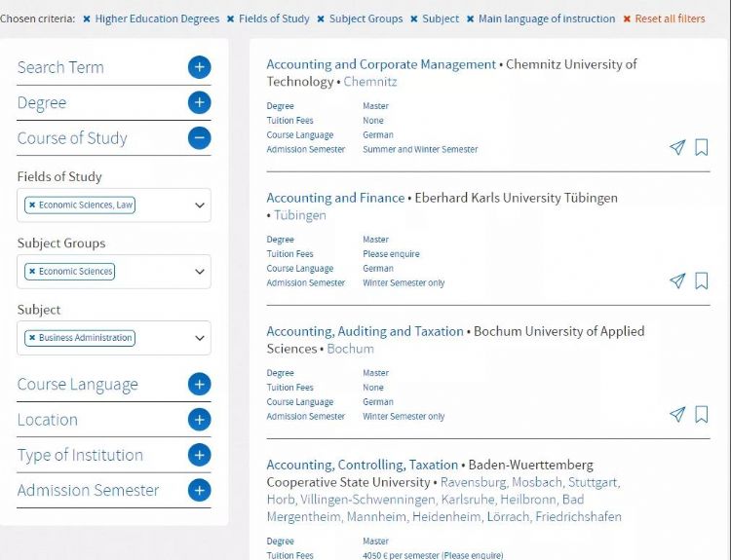
Task: Open the Subject dropdown
Action: (200, 338)
